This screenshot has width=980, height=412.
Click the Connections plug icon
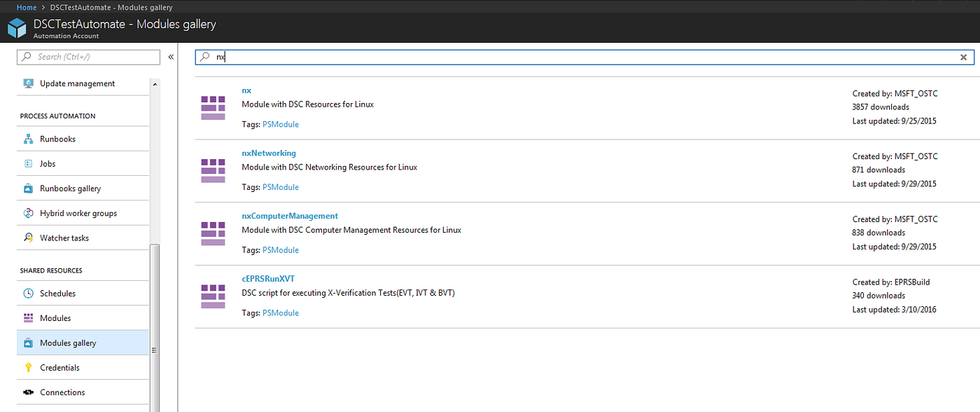point(29,392)
